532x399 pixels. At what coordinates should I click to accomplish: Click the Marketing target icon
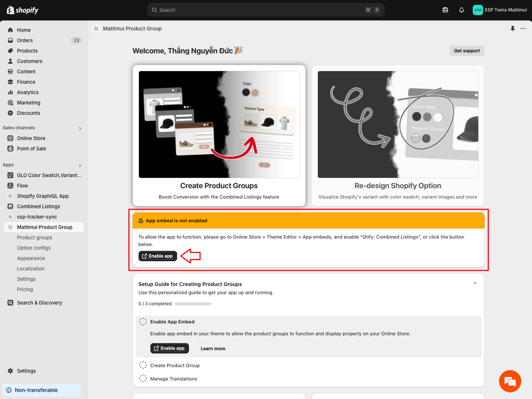pos(10,103)
